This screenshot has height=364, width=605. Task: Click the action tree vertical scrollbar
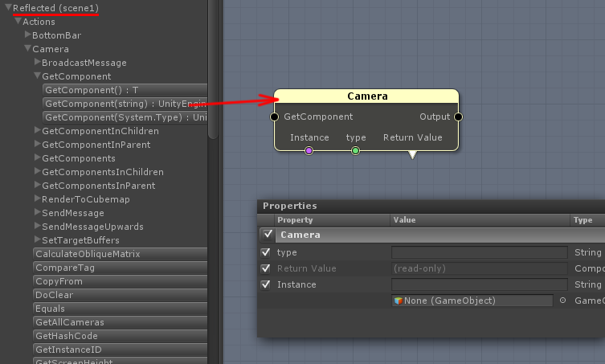tap(213, 69)
